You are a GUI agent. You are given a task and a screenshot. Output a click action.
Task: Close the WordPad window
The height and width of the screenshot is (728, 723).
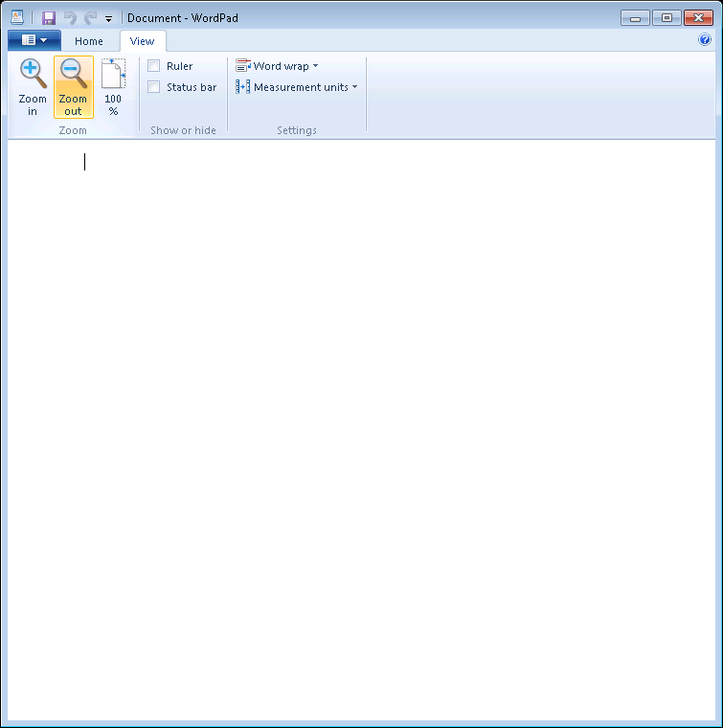[x=698, y=18]
